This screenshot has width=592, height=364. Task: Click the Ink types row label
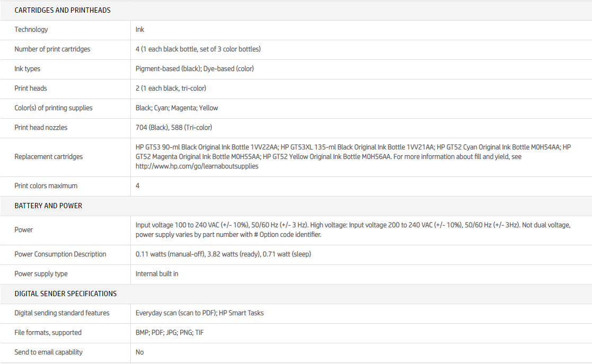click(x=28, y=69)
